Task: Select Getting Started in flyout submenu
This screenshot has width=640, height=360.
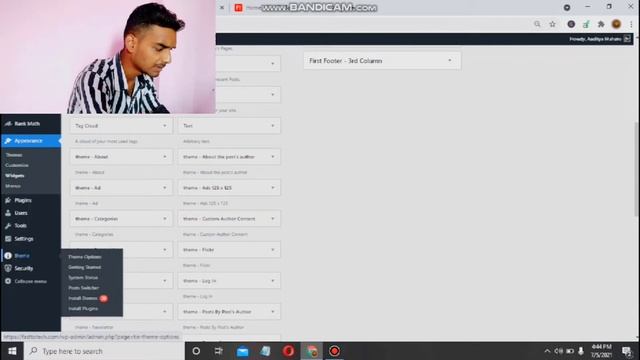Action: 84,267
